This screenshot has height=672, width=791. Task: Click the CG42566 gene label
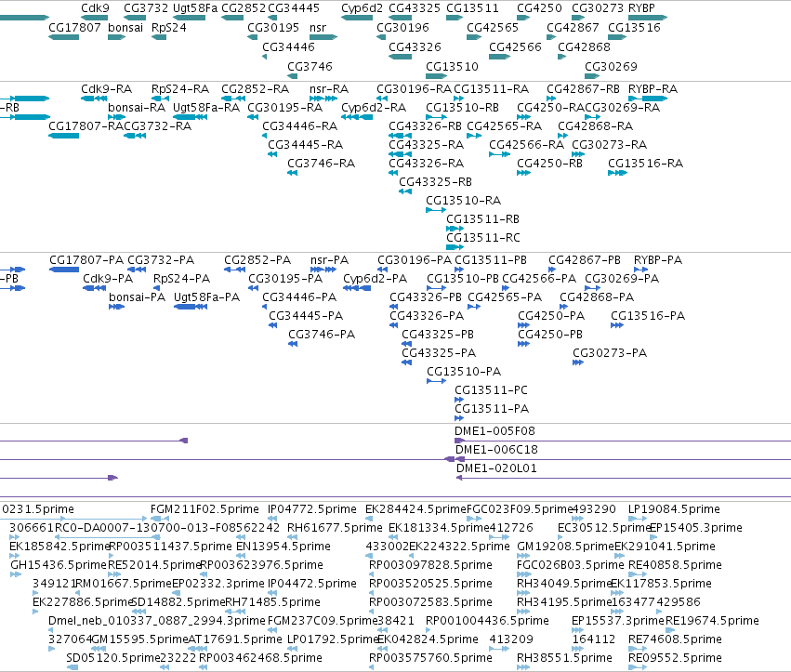515,46
